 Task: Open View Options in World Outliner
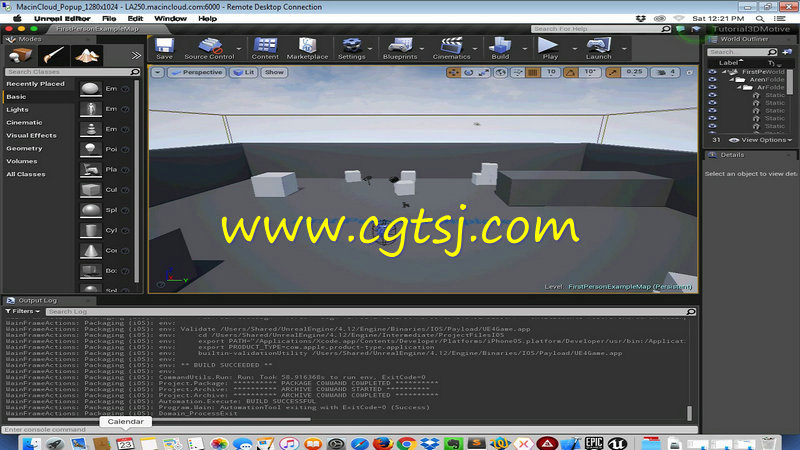761,140
